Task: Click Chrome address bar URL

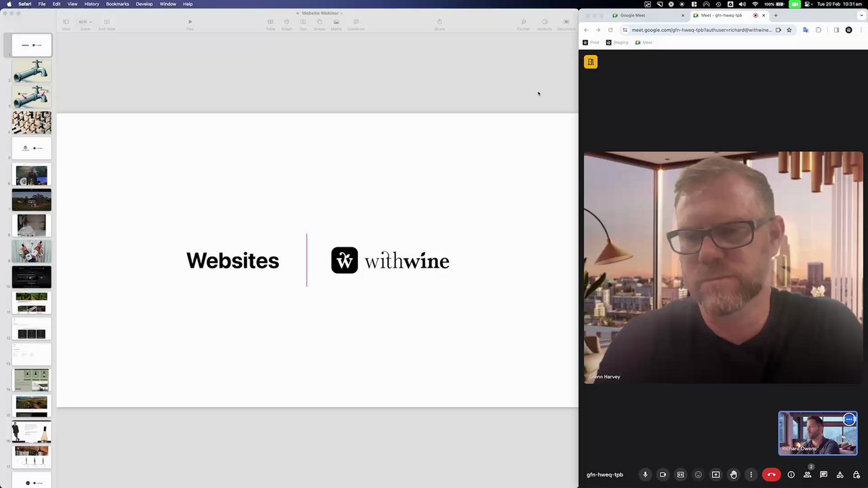Action: (702, 30)
